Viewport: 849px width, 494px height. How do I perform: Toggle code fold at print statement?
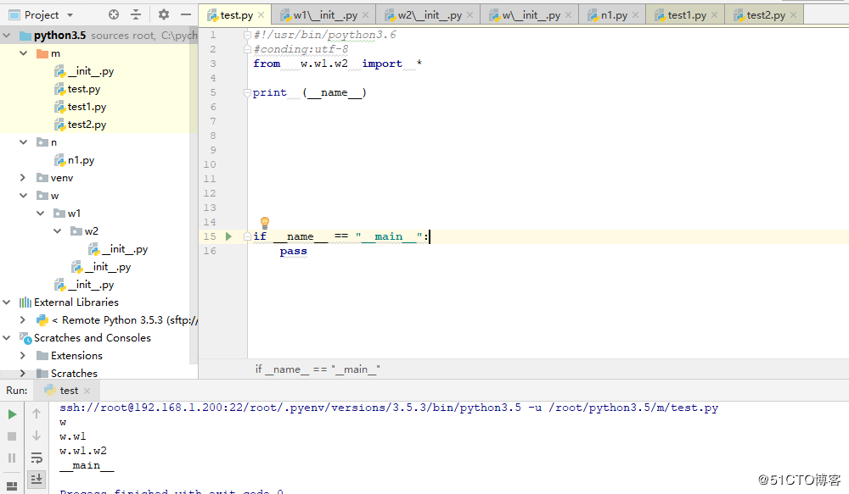pos(247,93)
